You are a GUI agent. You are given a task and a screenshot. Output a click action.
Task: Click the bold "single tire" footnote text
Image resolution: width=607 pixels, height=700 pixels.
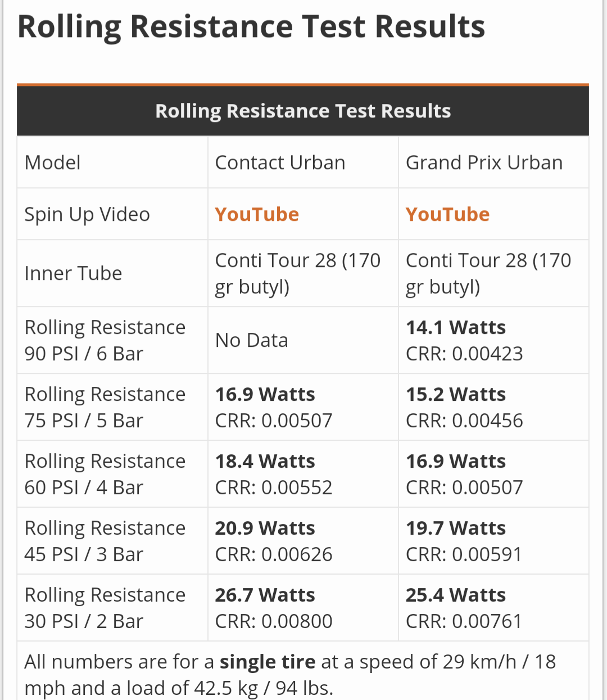coord(268,662)
